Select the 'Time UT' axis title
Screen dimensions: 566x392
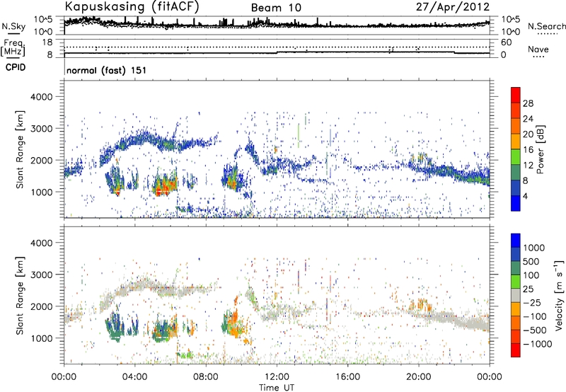click(x=277, y=388)
